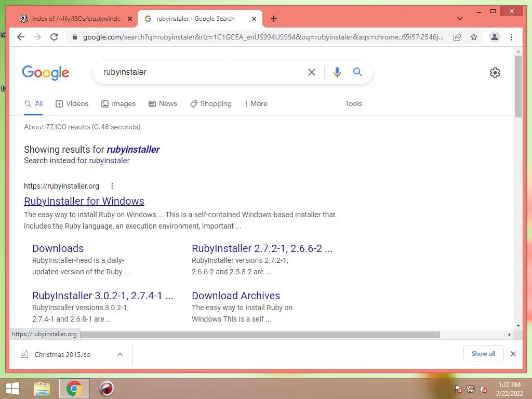
Task: Click the vertical scrollbar thumb
Action: pyautogui.click(x=518, y=86)
